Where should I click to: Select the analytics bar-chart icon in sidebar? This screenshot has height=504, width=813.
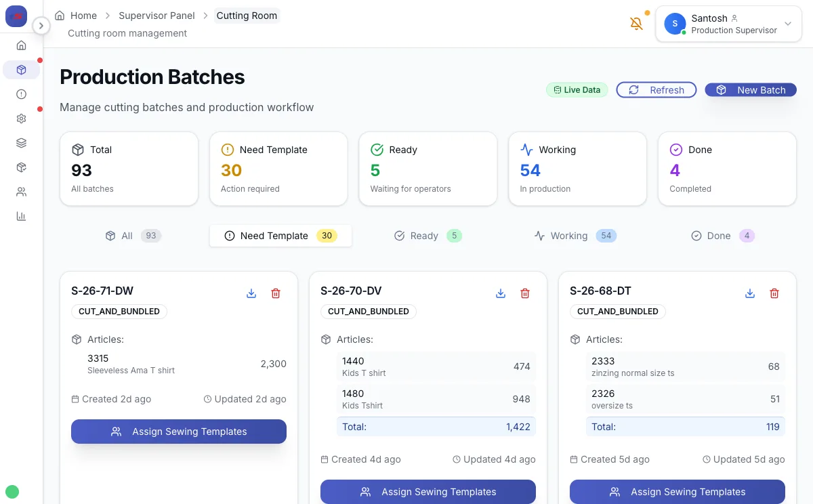[20, 215]
